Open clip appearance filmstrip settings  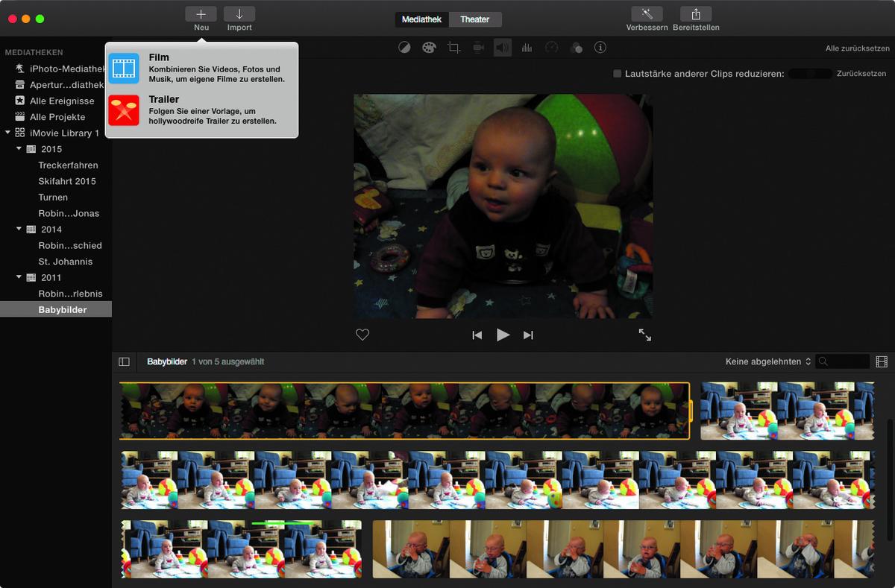pyautogui.click(x=882, y=361)
